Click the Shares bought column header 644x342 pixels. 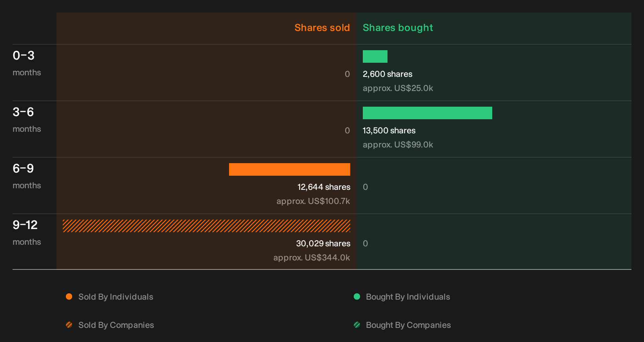398,28
